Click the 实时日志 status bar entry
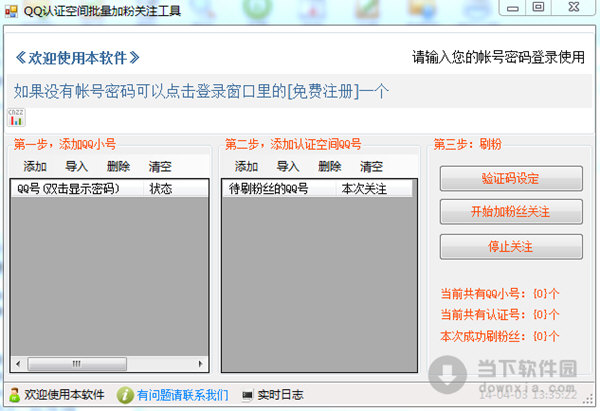Viewport: 600px width, 411px height. [280, 395]
